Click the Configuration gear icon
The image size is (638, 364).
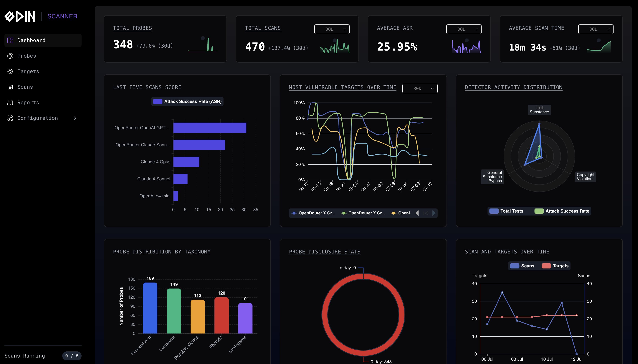(x=10, y=118)
